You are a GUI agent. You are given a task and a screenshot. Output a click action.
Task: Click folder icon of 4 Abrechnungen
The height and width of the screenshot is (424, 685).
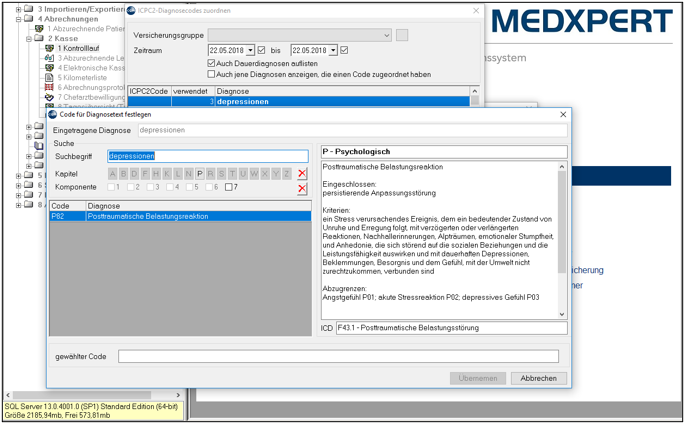coord(29,19)
